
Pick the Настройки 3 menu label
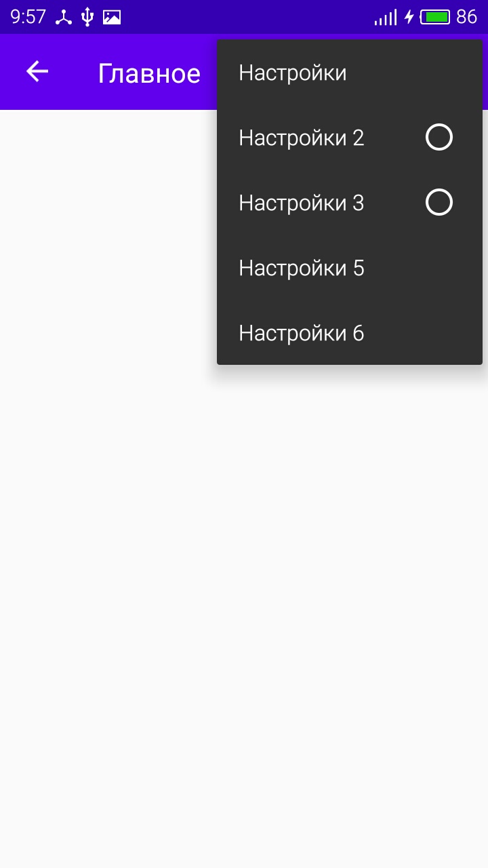point(302,203)
